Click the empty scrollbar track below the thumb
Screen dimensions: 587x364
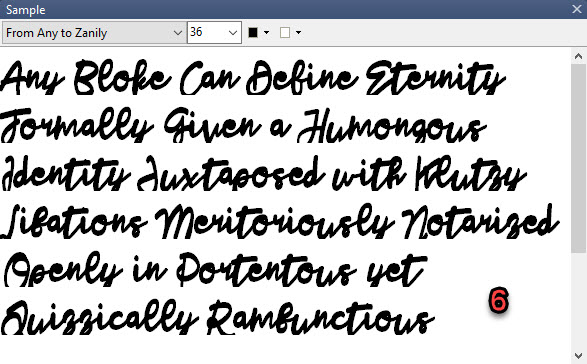[578, 301]
